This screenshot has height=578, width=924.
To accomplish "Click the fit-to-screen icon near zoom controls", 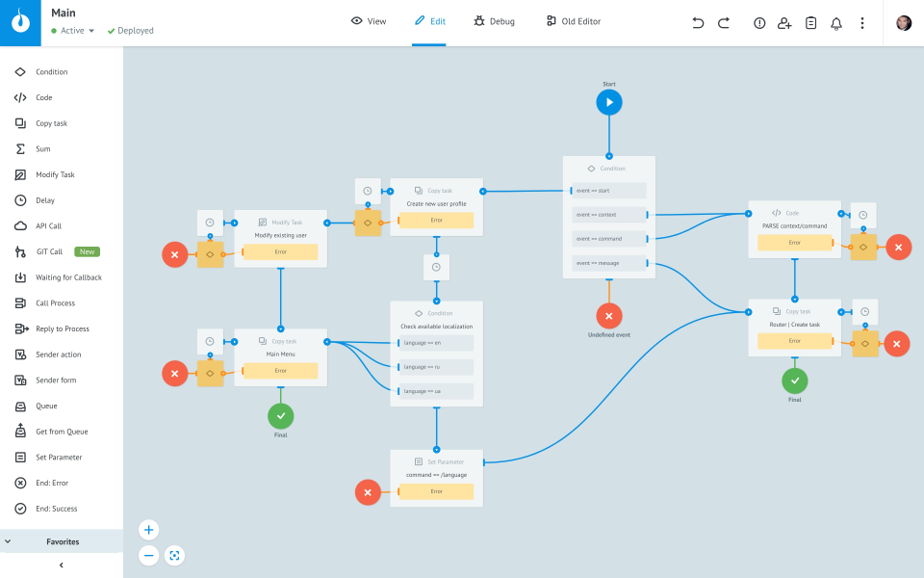I will pyautogui.click(x=174, y=555).
